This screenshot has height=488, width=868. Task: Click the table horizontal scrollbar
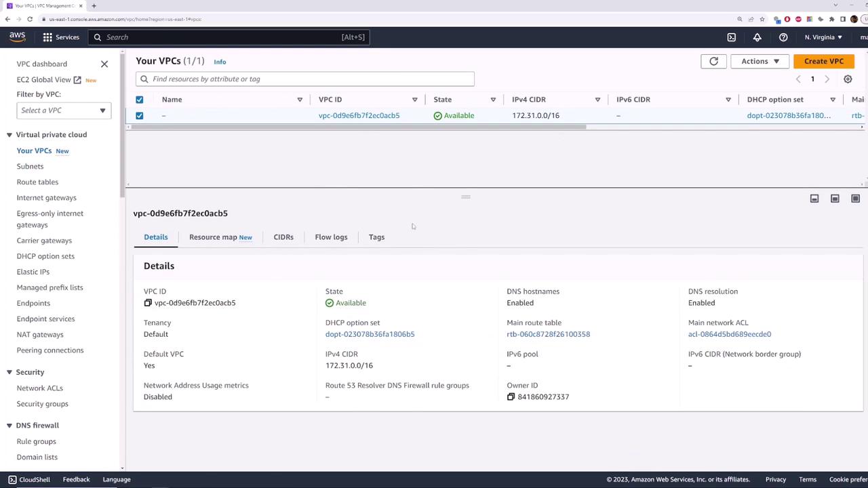357,127
